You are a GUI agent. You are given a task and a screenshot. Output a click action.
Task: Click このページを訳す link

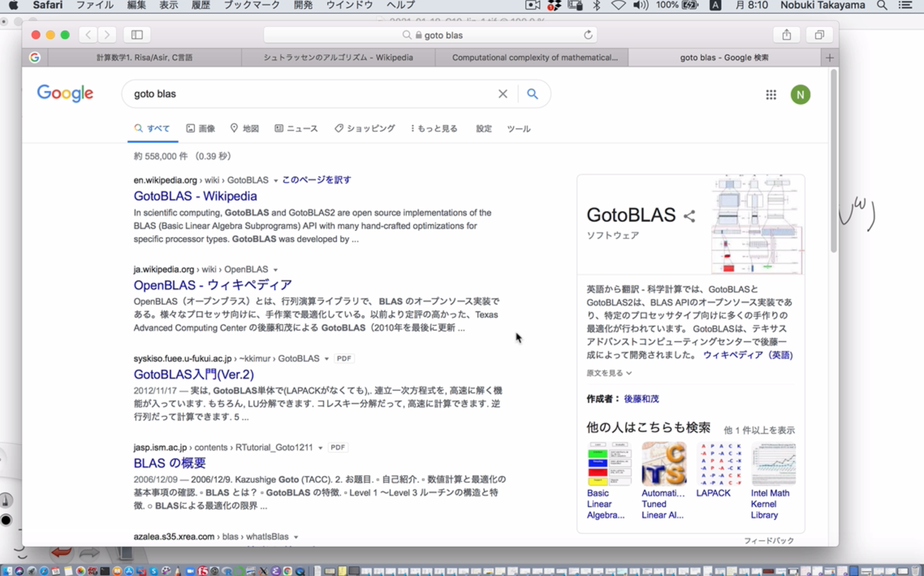tap(316, 180)
